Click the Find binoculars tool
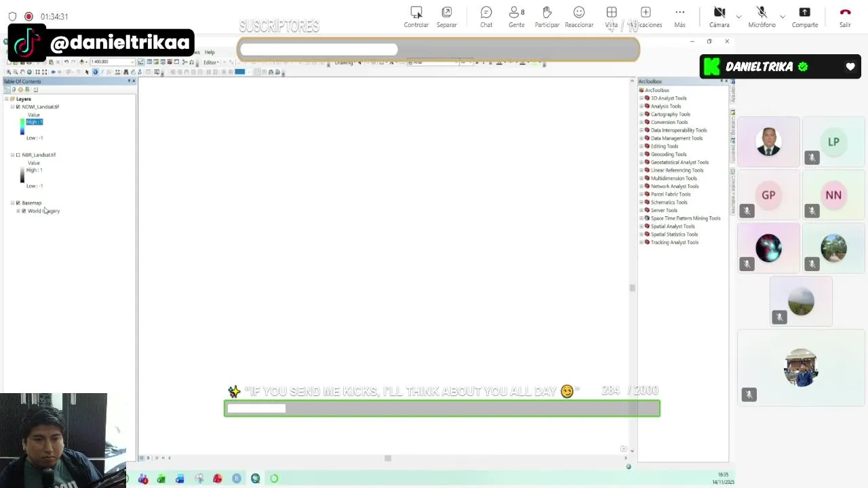Viewport: 868px width, 488px height. tap(126, 72)
